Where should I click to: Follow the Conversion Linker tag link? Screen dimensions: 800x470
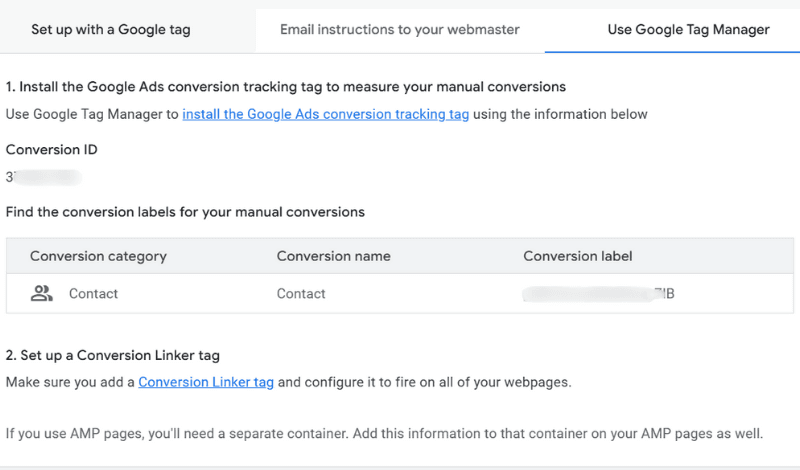coord(205,382)
